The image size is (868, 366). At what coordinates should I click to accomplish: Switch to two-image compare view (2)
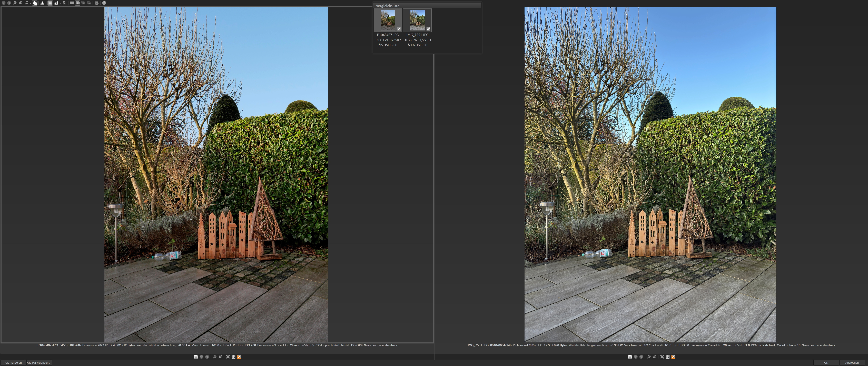(x=78, y=3)
